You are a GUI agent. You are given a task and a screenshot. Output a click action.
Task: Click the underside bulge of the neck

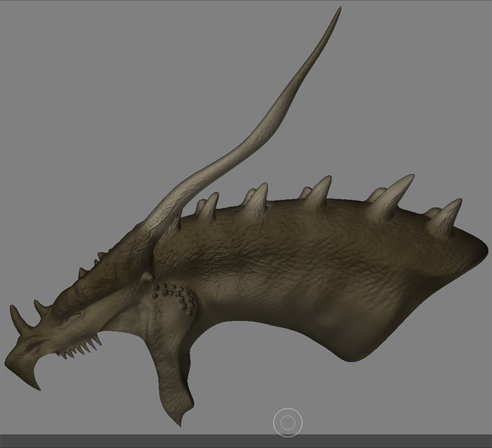click(x=357, y=344)
